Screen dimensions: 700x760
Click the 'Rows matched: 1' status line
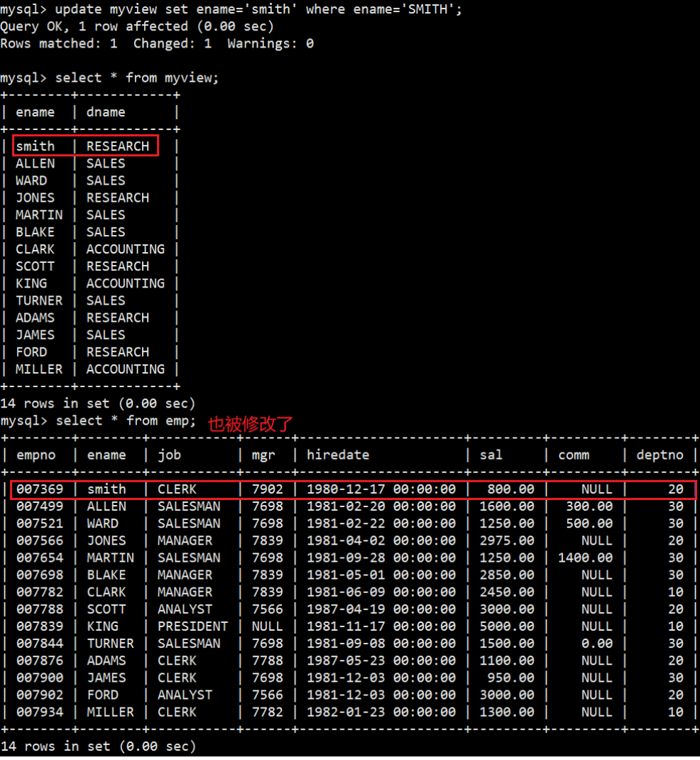coord(157,43)
